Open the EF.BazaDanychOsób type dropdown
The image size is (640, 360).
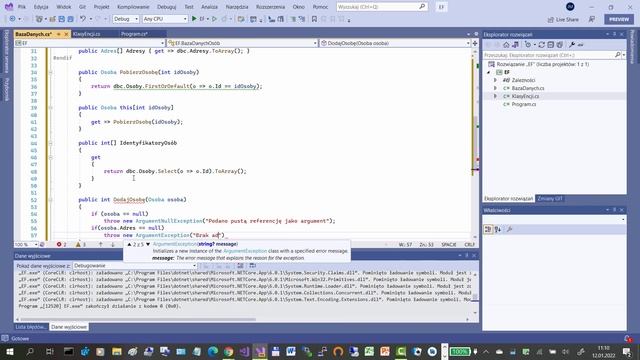[242, 43]
